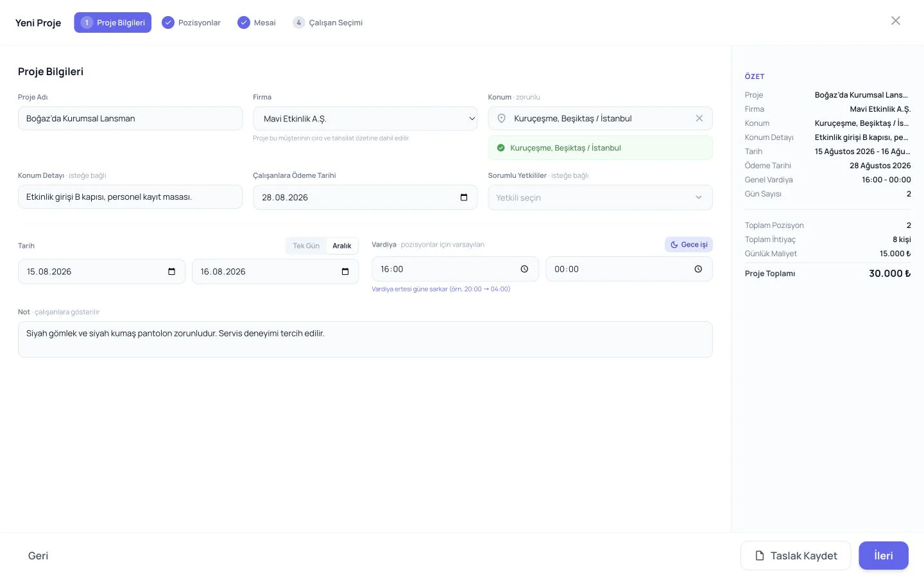Click summary Firma Mavi Etkinlik A.Ş.
Screen dimensions: 924x578
[x=880, y=109]
